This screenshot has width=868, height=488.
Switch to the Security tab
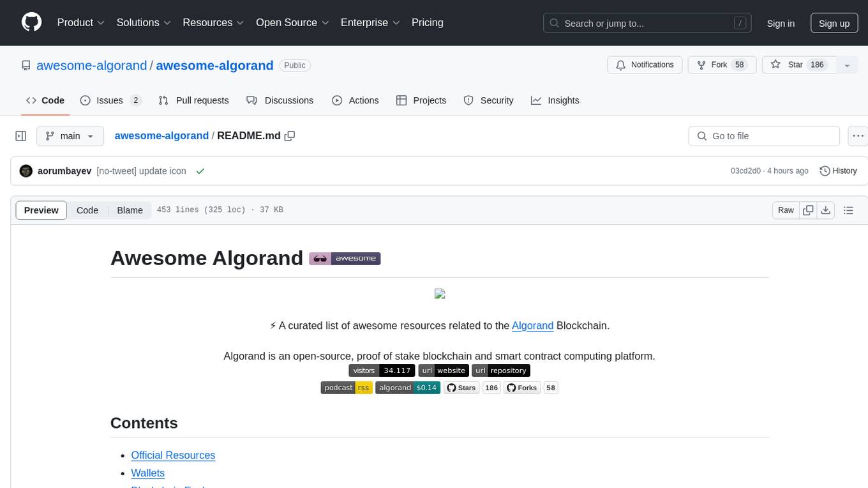click(488, 100)
